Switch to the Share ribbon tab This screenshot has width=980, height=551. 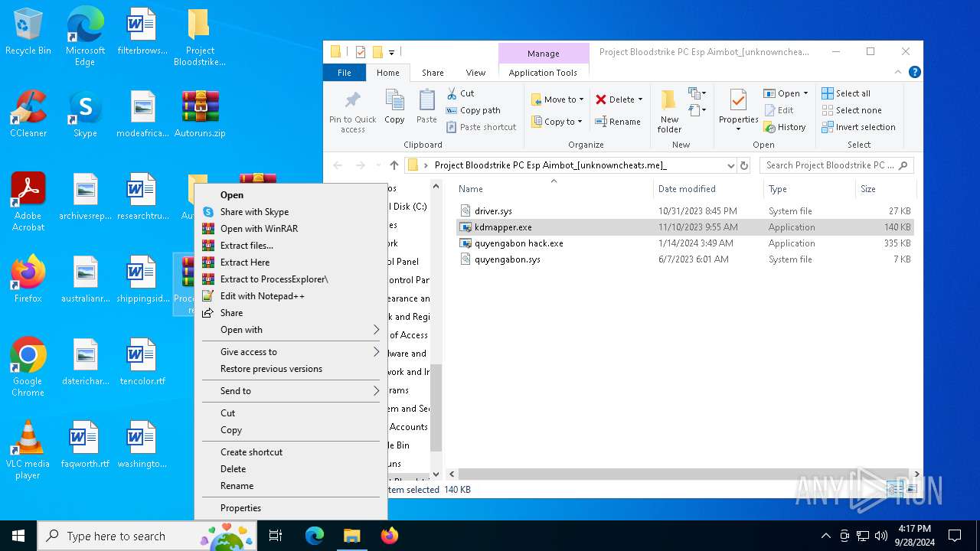point(433,73)
